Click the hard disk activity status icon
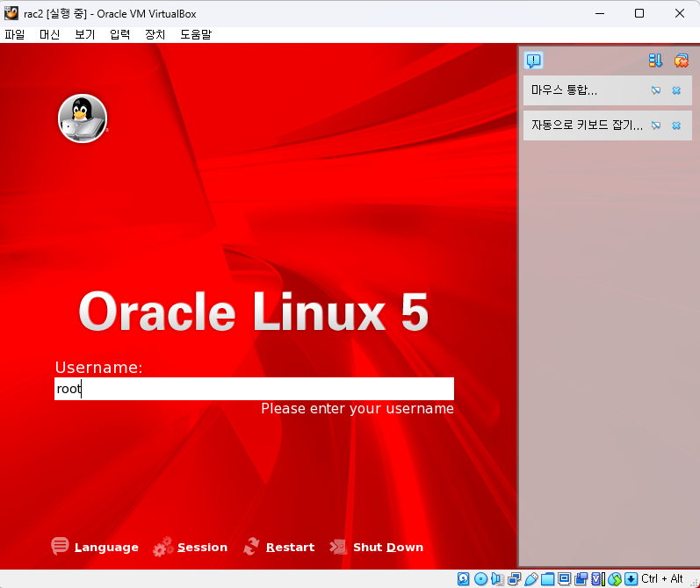 click(464, 579)
